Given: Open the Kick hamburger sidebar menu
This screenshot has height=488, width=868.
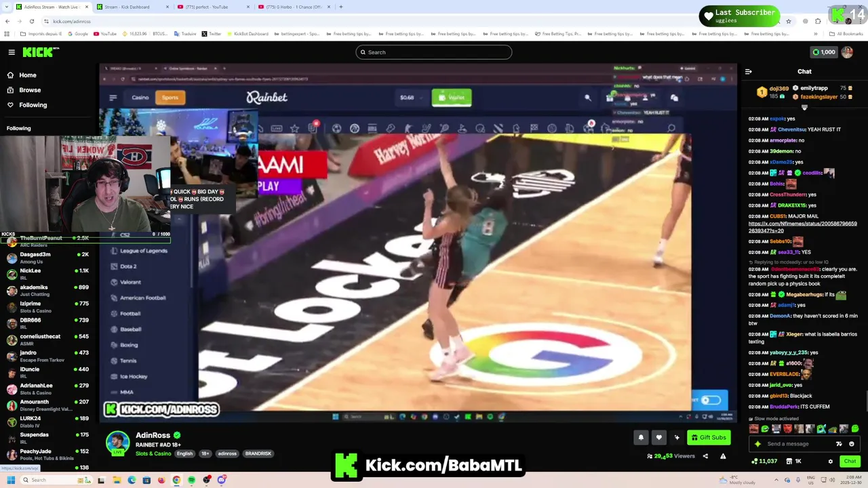Looking at the screenshot, I should (x=12, y=52).
